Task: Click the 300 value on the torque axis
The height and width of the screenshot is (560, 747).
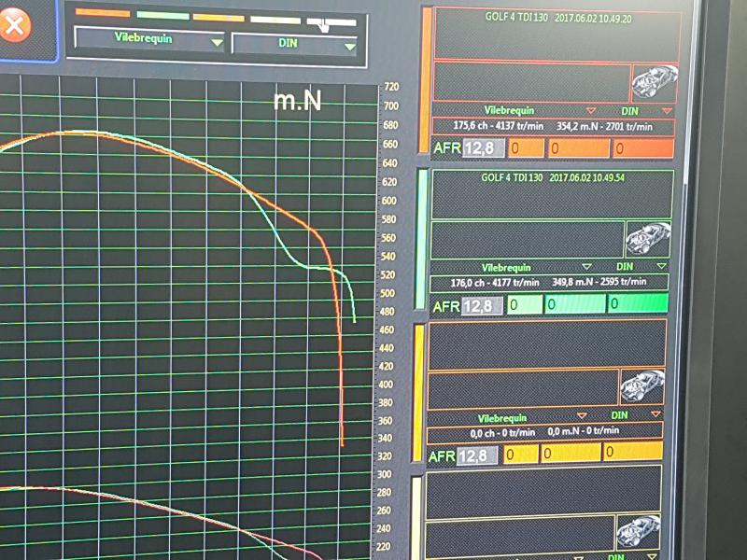Action: (x=384, y=474)
